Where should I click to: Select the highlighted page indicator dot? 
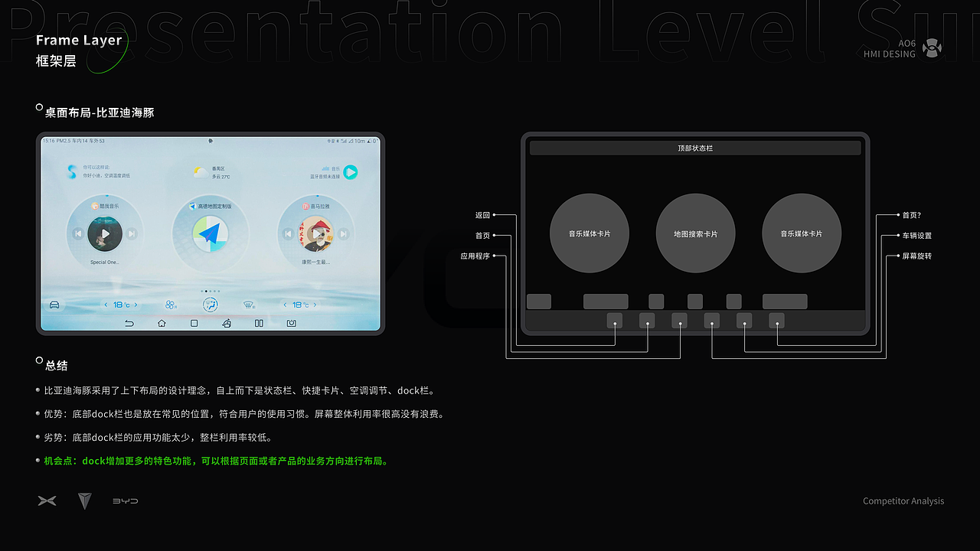point(206,292)
